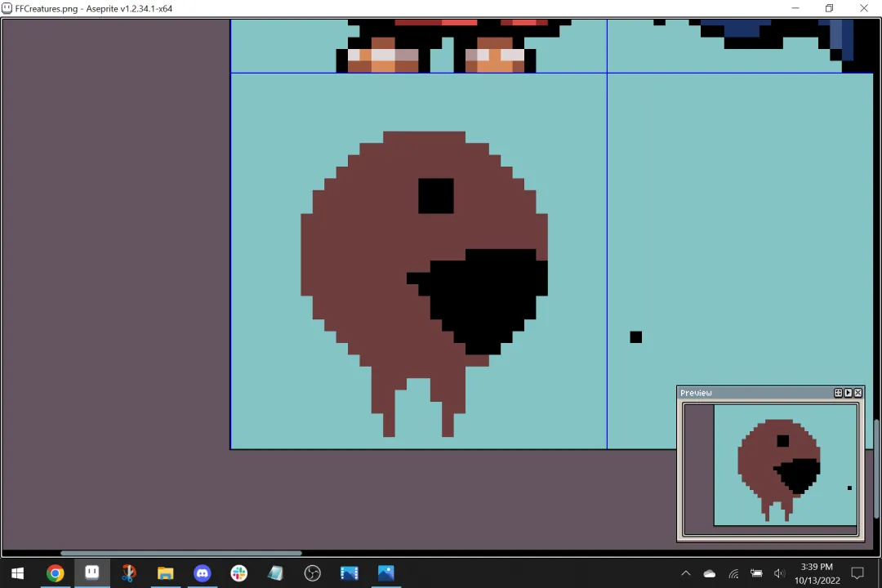Close the Aseprite window

coord(864,8)
